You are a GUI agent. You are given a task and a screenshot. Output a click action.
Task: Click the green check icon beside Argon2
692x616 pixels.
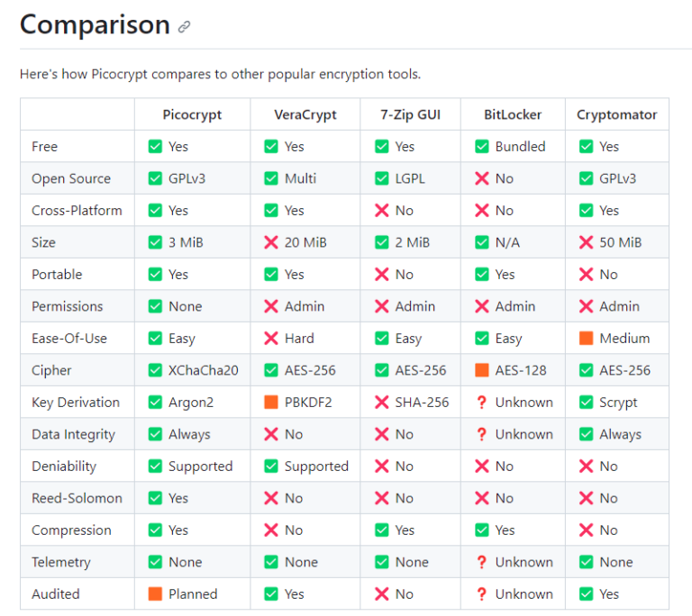click(155, 403)
